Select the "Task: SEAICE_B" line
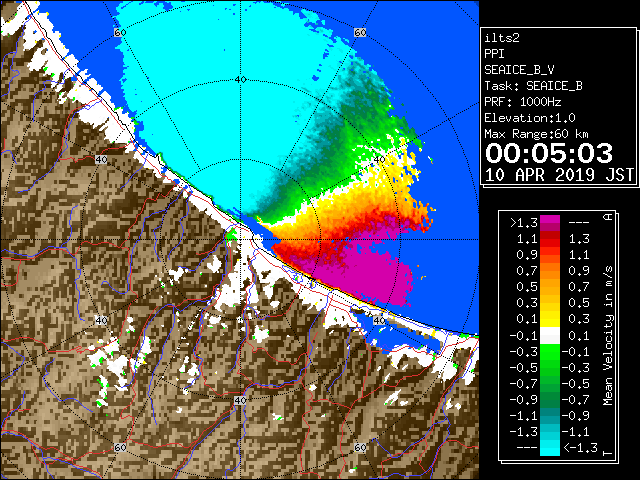The image size is (640, 480). coord(533,86)
